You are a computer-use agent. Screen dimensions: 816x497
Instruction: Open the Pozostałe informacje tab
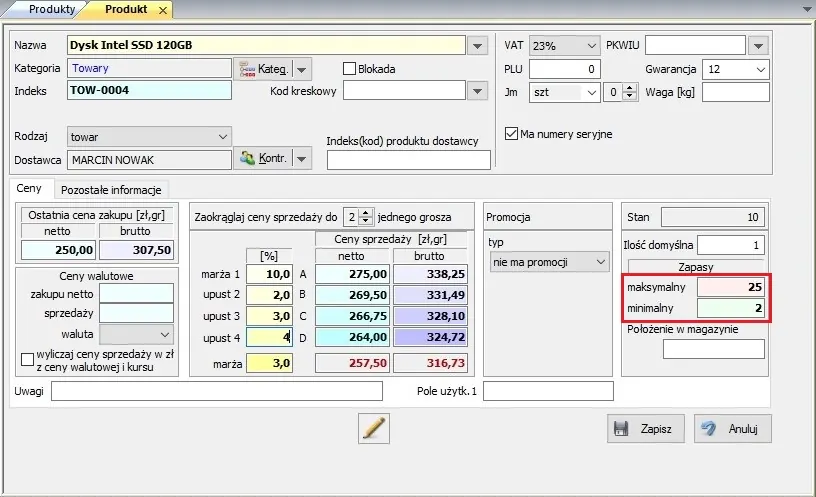click(111, 190)
